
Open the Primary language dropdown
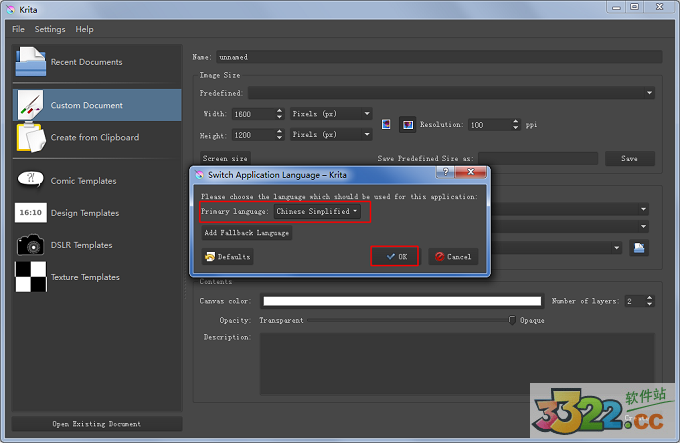coord(317,211)
